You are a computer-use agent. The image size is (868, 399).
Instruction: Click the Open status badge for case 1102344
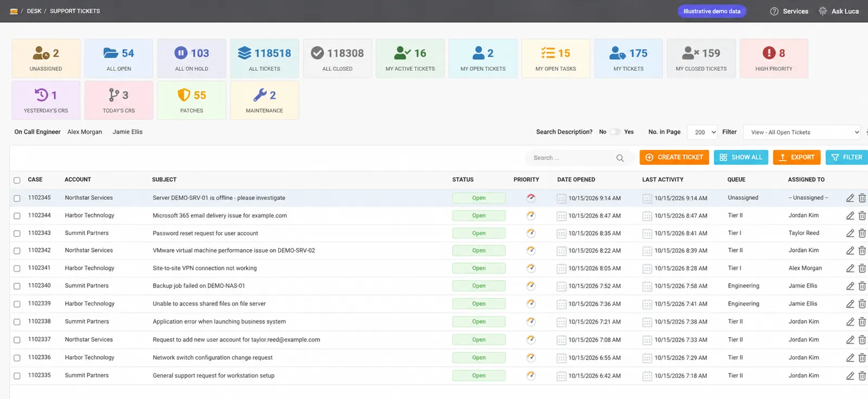479,216
